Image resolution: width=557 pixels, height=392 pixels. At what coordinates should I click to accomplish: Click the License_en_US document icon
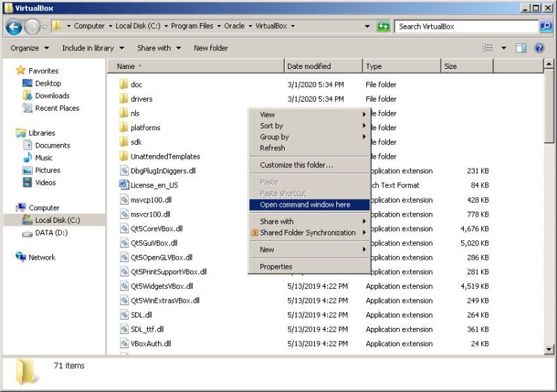tap(123, 185)
